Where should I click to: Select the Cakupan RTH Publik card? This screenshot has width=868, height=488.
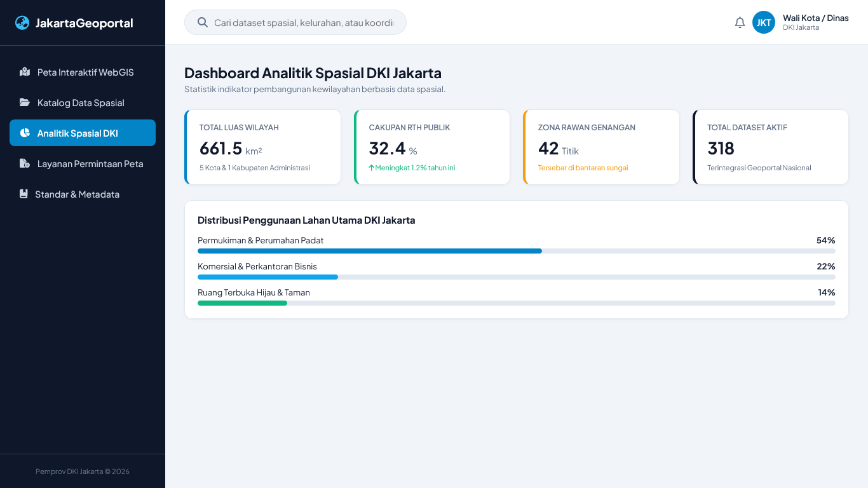coord(432,147)
